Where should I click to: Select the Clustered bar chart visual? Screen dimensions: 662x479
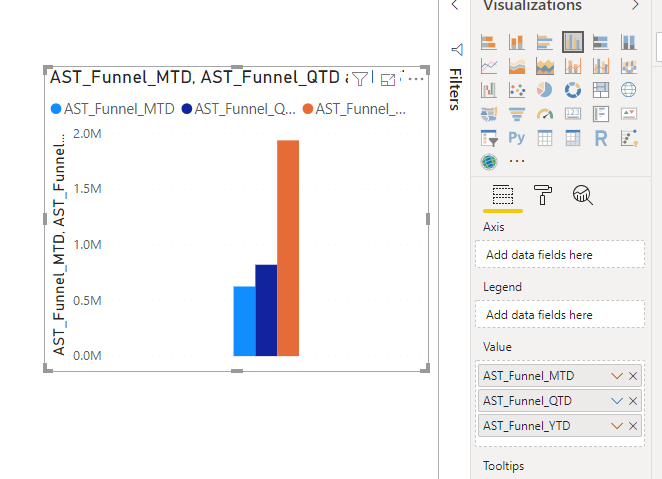tap(545, 42)
